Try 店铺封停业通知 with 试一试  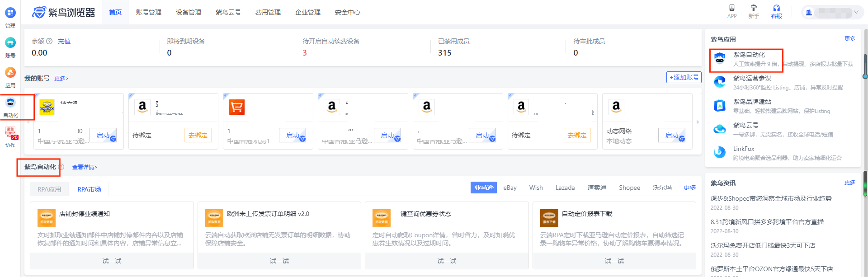point(112,261)
